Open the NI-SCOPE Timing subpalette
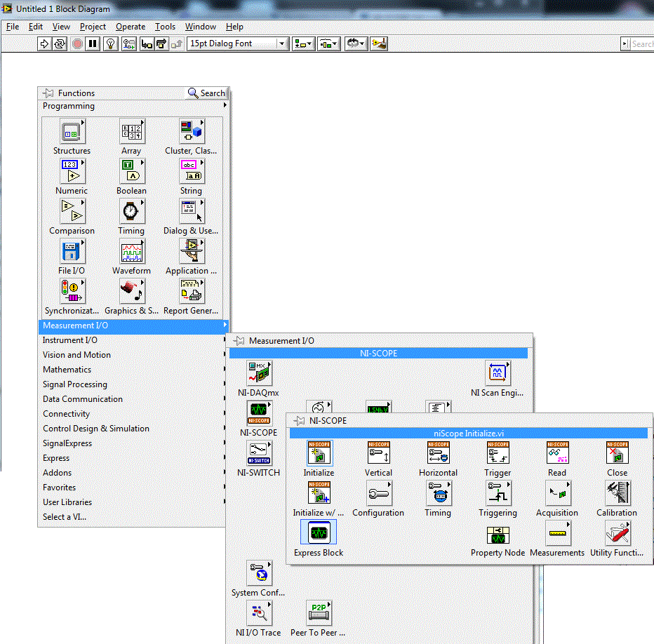 coord(439,493)
